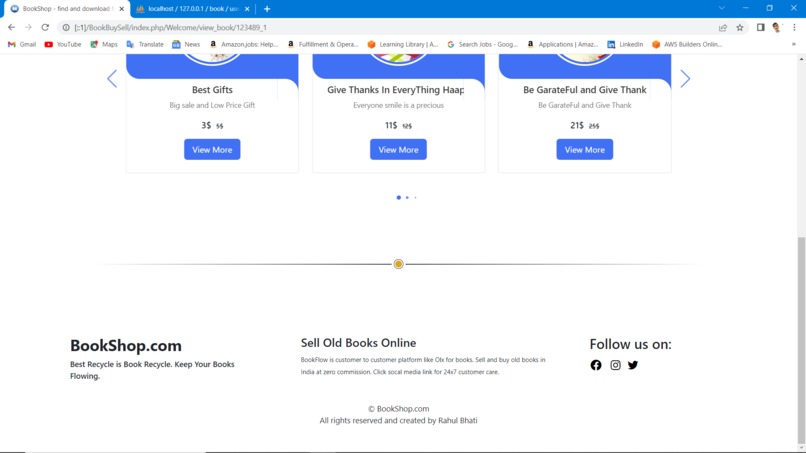The width and height of the screenshot is (806, 453).
Task: Share this page icon in address bar
Action: 723,27
